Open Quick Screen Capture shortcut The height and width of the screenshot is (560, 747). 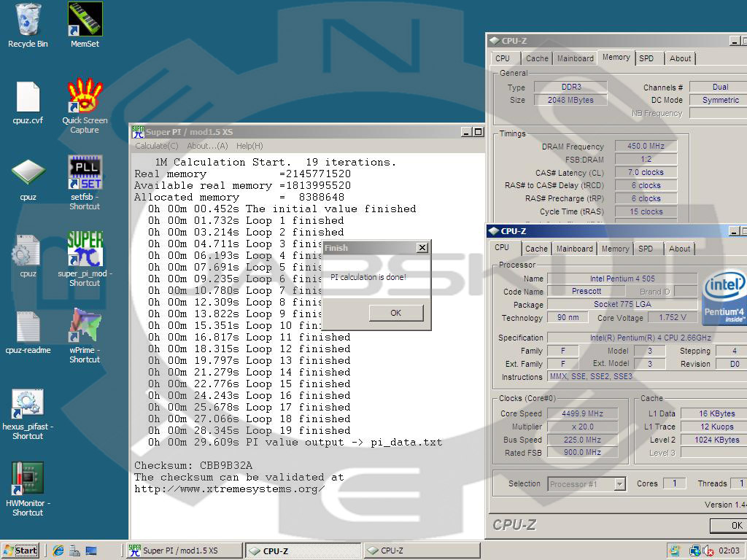pos(85,96)
